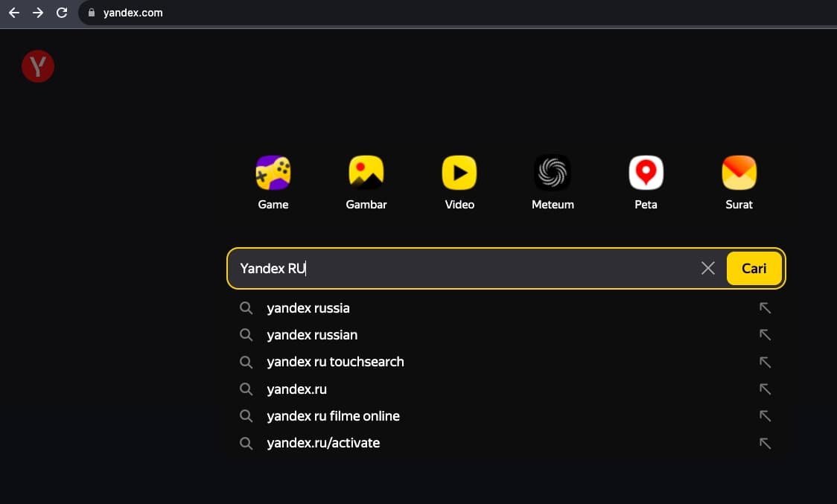Fill query with 'yandex.ru' arrow

click(765, 389)
